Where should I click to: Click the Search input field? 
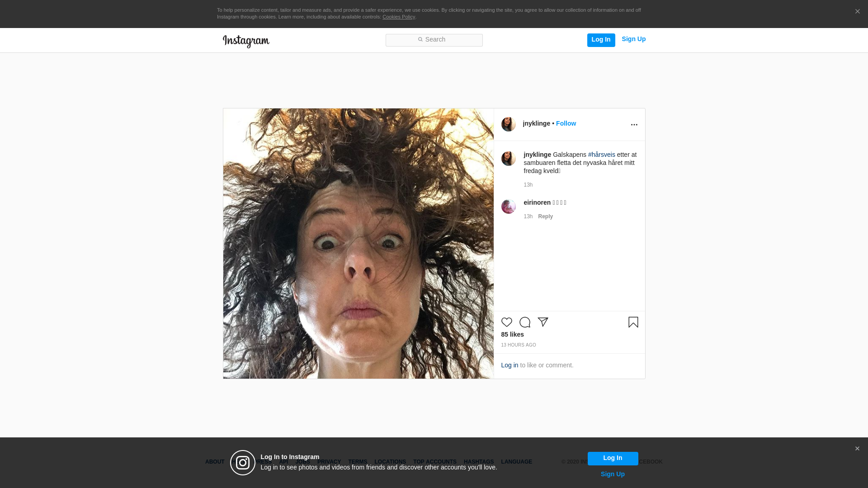pos(434,40)
